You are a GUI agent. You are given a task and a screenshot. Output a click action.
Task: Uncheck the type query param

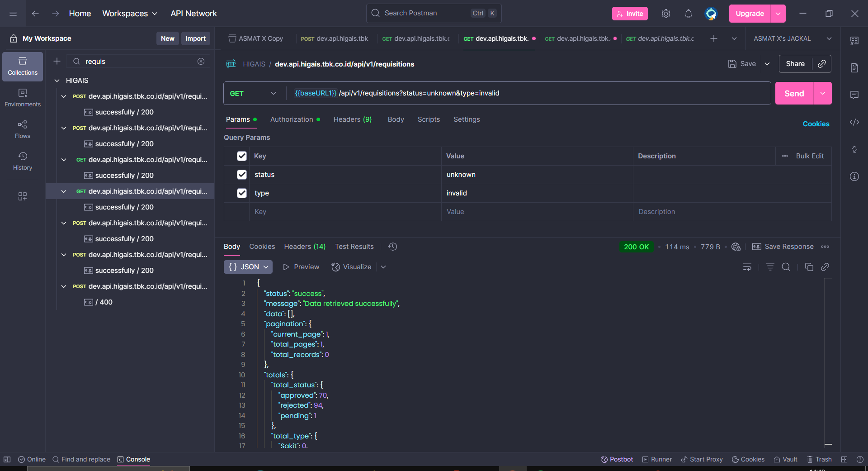click(x=242, y=193)
